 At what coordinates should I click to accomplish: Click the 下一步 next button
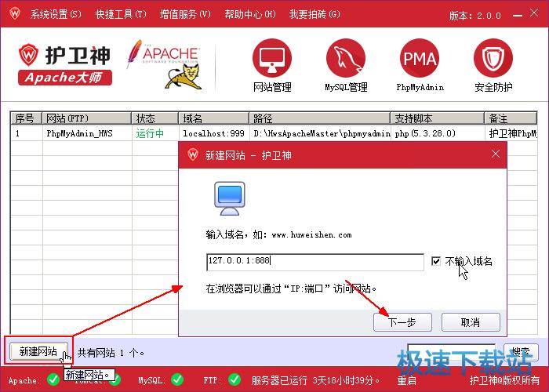(x=402, y=322)
